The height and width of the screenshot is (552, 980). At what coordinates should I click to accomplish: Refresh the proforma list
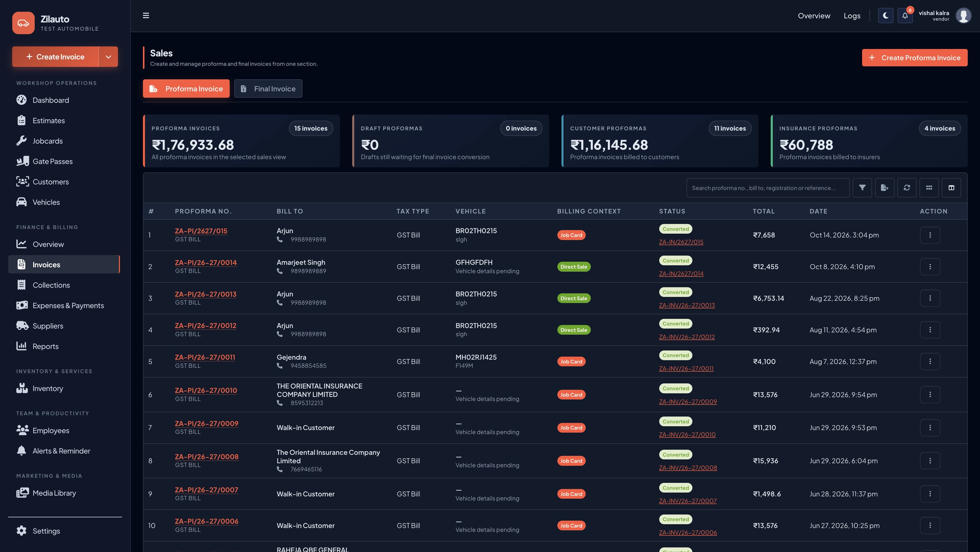click(907, 188)
